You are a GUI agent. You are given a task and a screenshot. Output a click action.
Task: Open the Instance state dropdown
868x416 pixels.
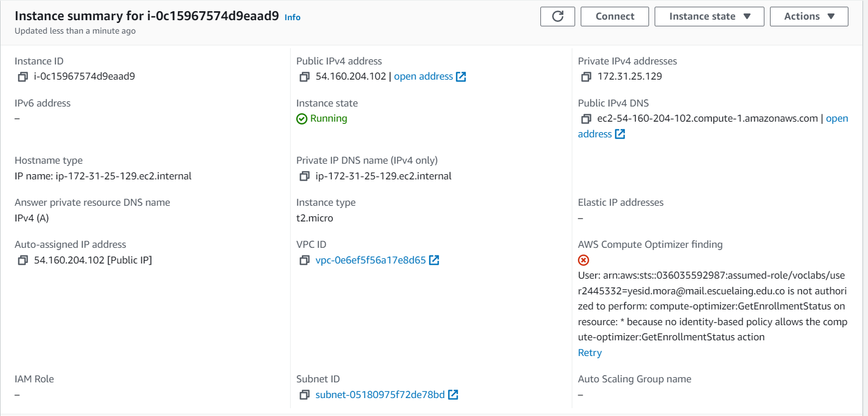709,16
